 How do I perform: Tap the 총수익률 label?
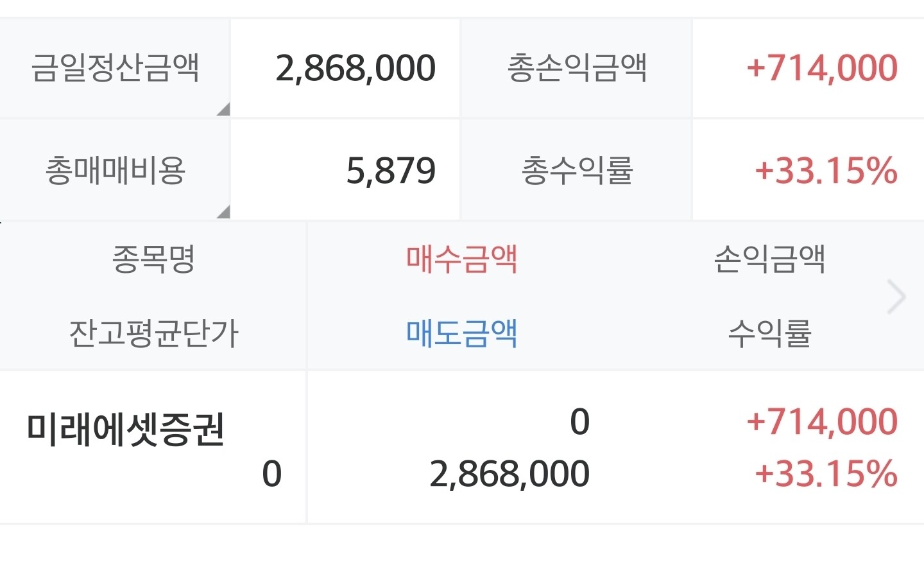pos(576,171)
